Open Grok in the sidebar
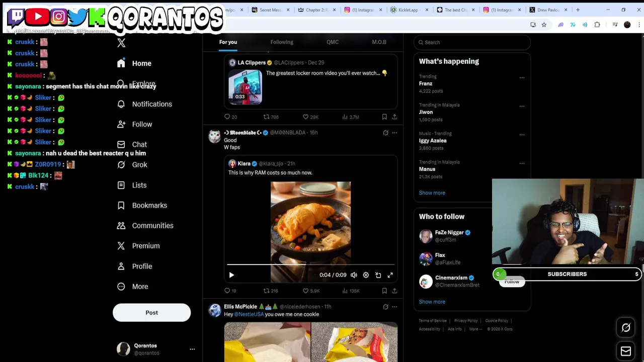This screenshot has height=362, width=644. pyautogui.click(x=132, y=165)
